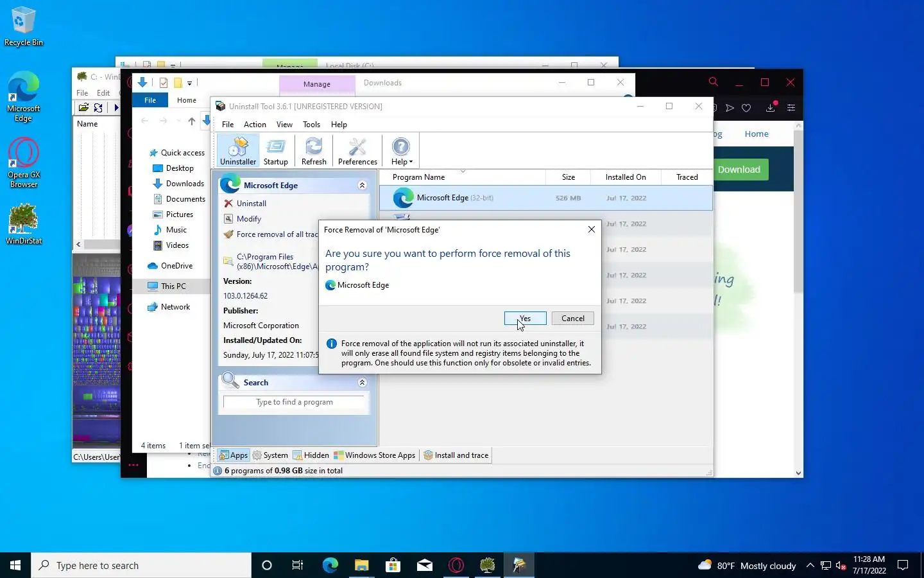Open the Program Files install path link
The height and width of the screenshot is (578, 924).
277,261
